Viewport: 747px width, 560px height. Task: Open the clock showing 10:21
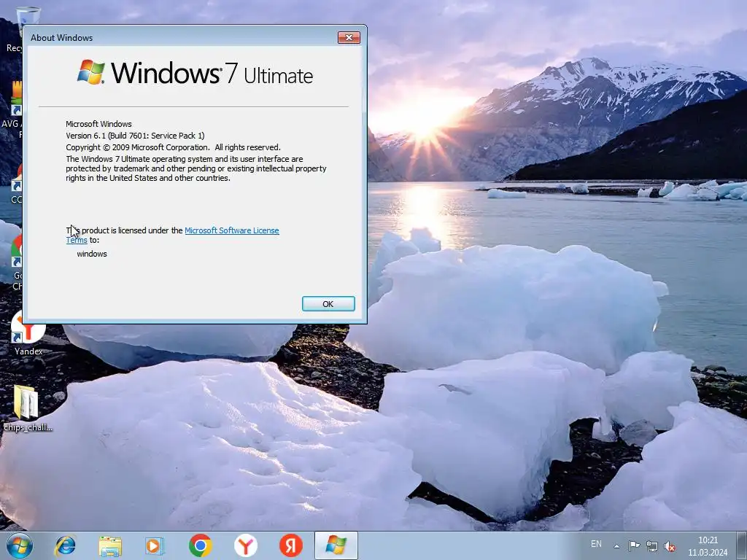708,540
